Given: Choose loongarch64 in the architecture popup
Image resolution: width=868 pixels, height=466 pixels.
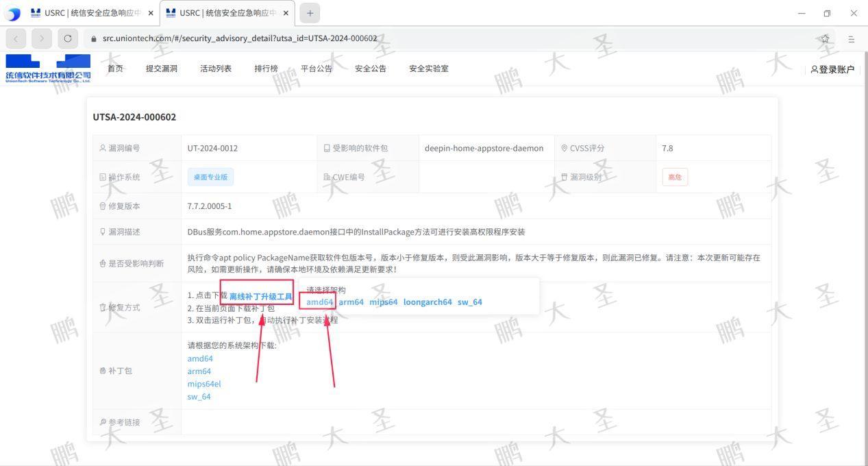Looking at the screenshot, I should pos(427,302).
